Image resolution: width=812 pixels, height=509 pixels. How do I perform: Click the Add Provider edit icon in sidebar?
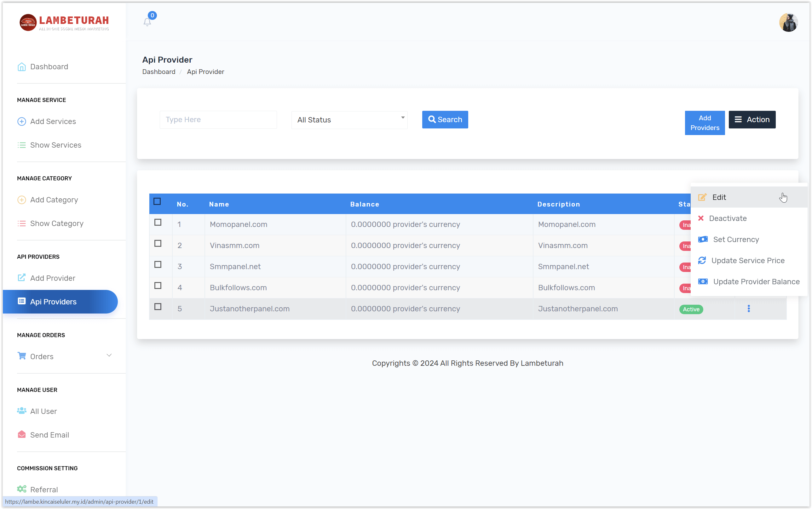21,278
